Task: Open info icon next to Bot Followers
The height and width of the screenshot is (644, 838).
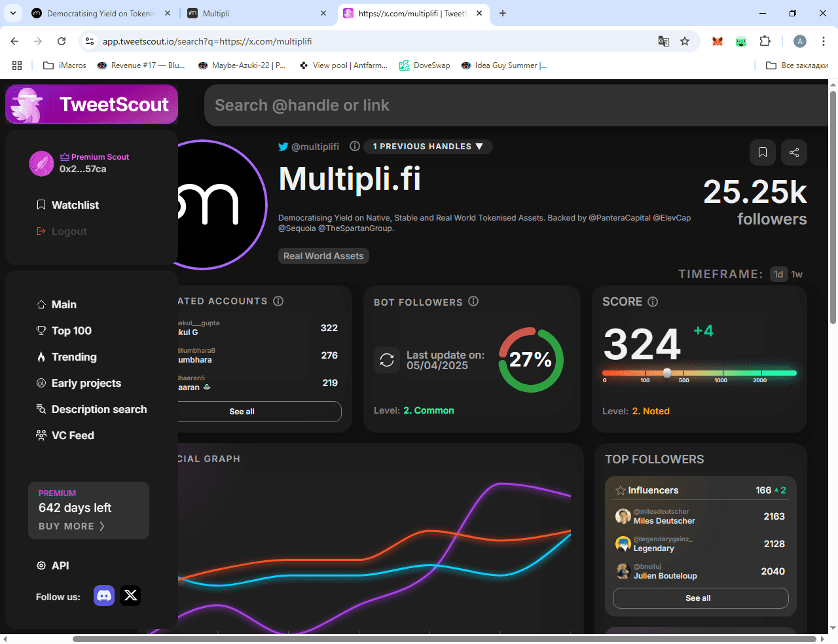Action: (x=473, y=301)
